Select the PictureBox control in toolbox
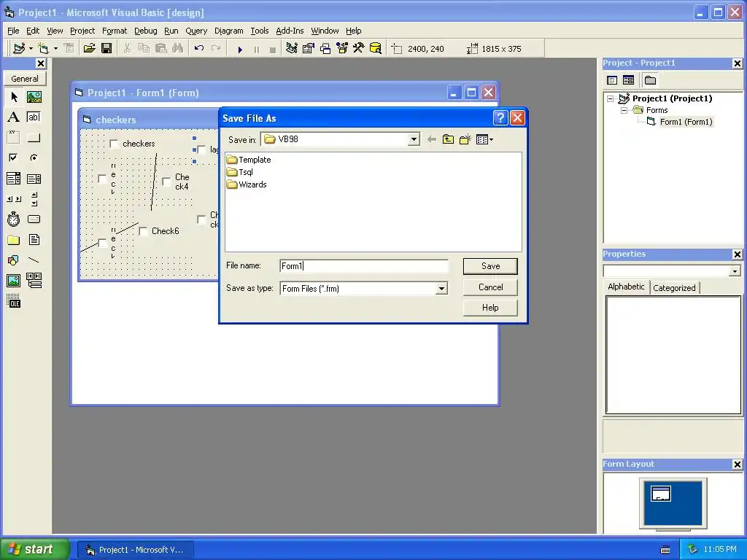 [34, 97]
